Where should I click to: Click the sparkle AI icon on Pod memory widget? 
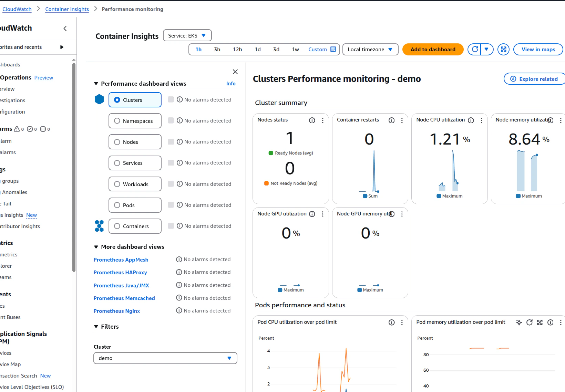(x=519, y=322)
